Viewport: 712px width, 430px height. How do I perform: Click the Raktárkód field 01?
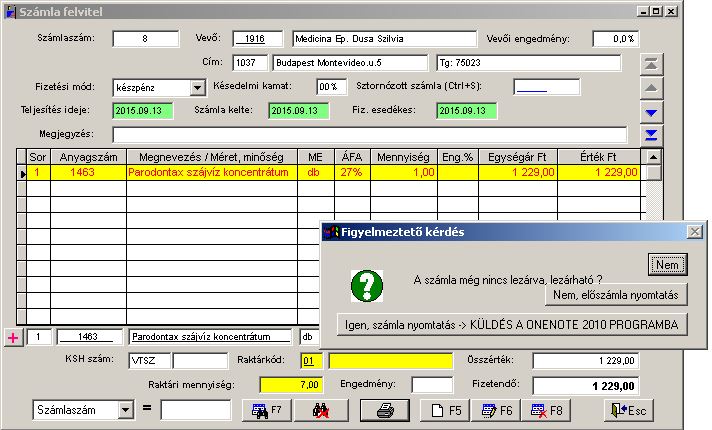[x=312, y=361]
